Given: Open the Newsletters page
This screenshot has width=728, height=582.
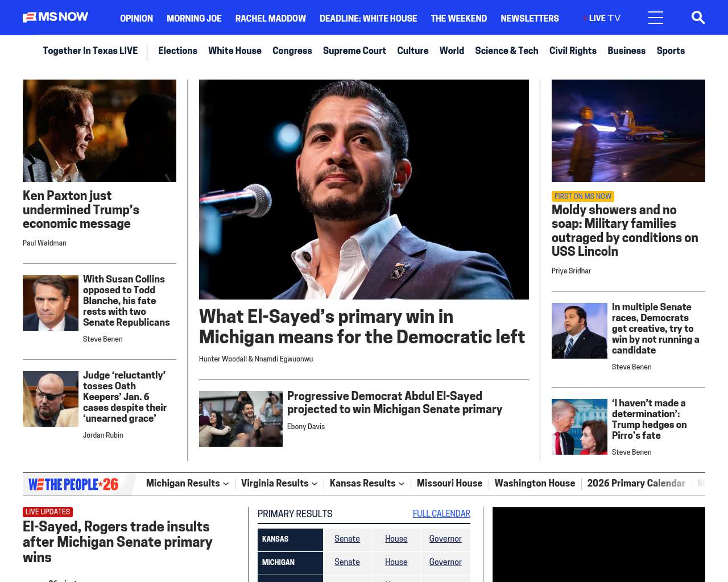Looking at the screenshot, I should pyautogui.click(x=530, y=18).
